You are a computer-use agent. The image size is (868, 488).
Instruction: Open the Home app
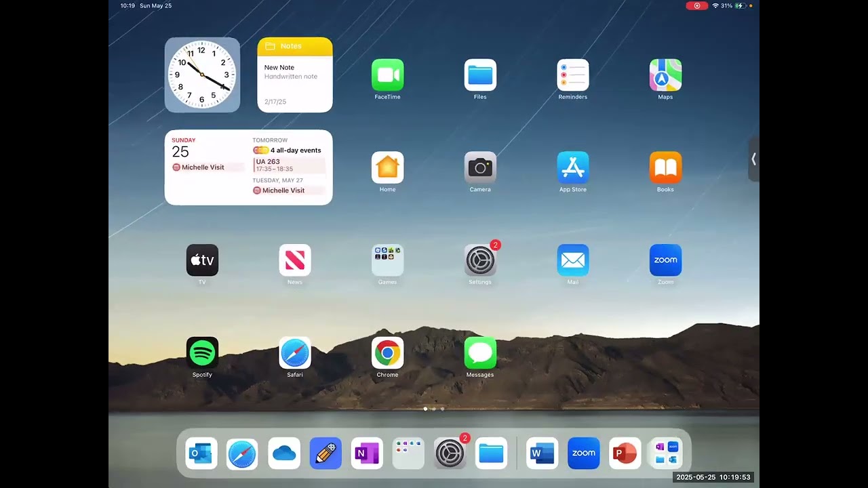(x=387, y=167)
